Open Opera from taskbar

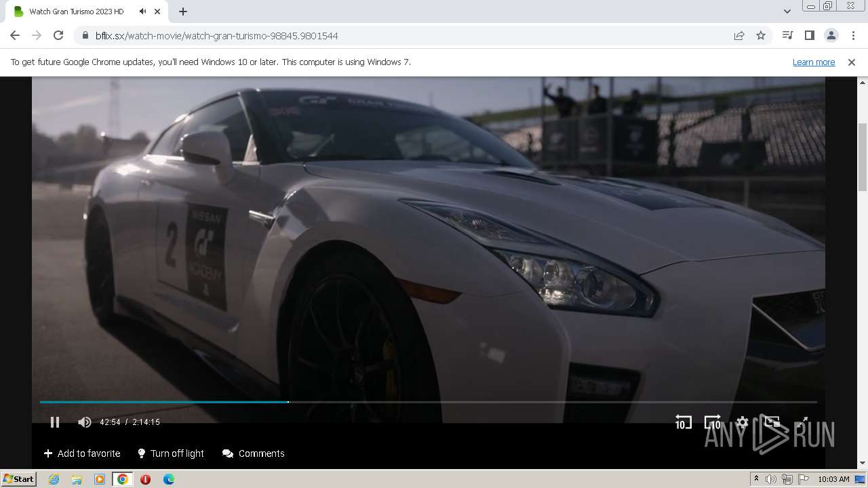145,479
